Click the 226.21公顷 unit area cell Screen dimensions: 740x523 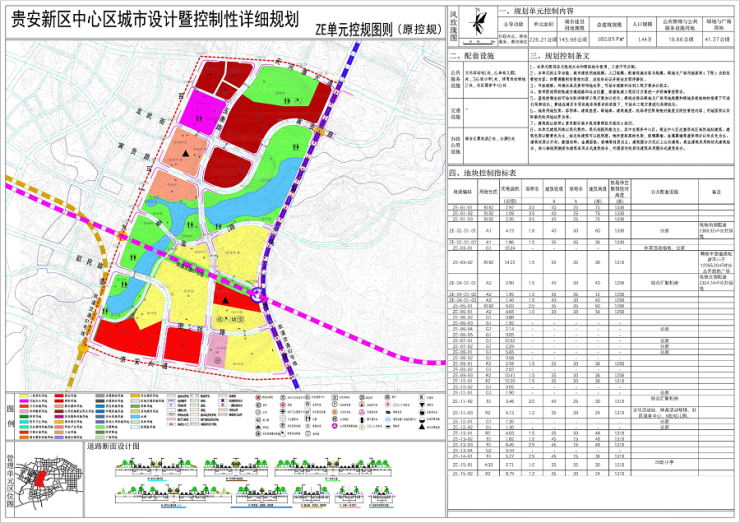pos(543,40)
